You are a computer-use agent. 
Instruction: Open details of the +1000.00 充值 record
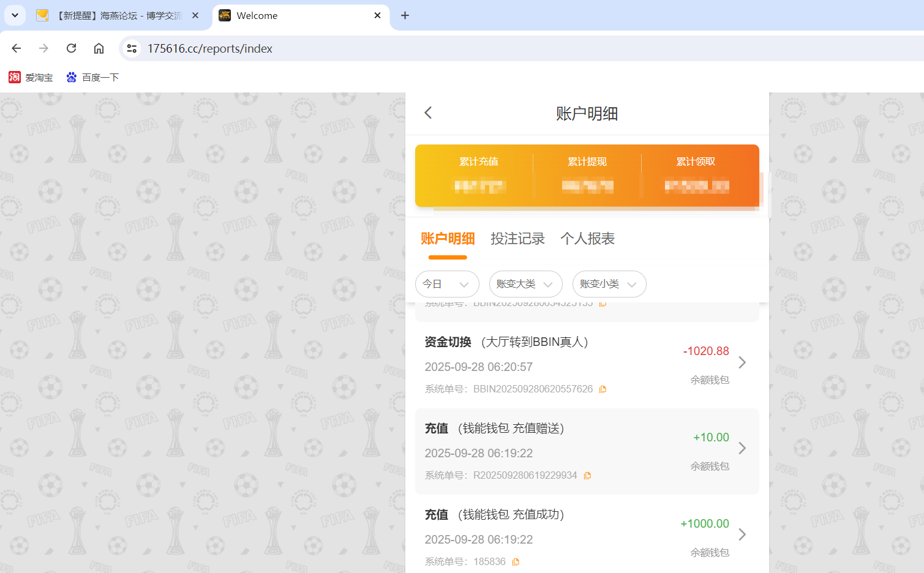742,534
